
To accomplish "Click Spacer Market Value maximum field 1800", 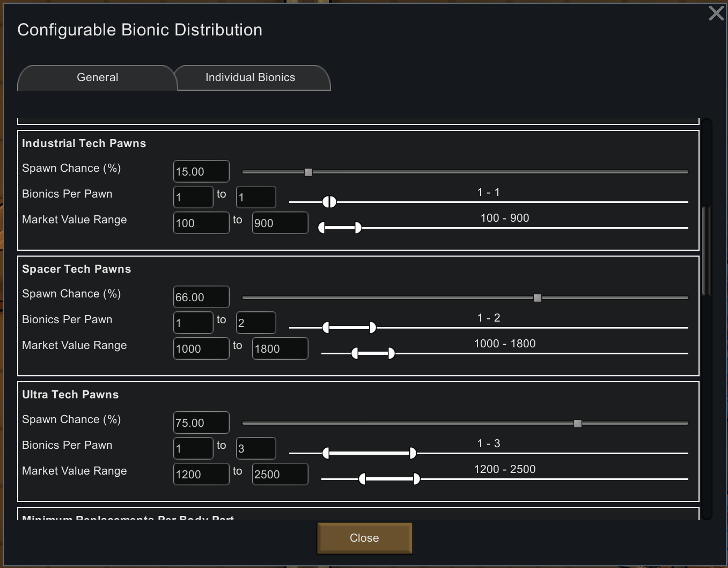I will (280, 348).
